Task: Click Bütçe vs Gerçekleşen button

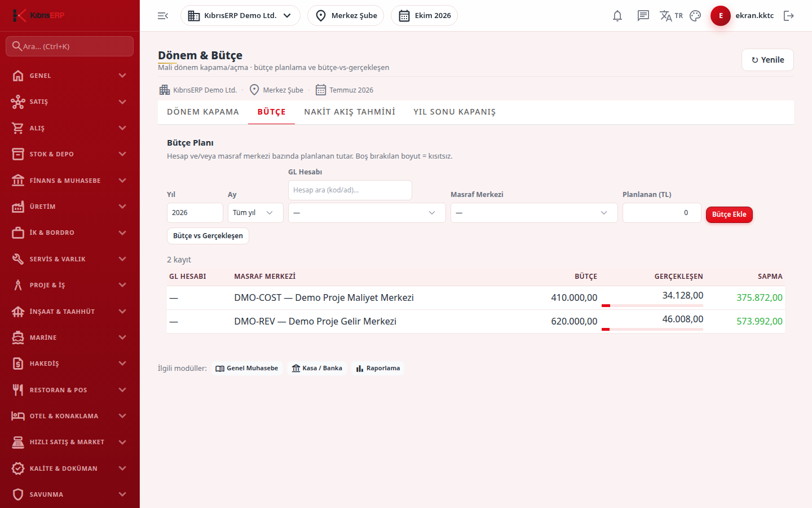Action: (208, 236)
